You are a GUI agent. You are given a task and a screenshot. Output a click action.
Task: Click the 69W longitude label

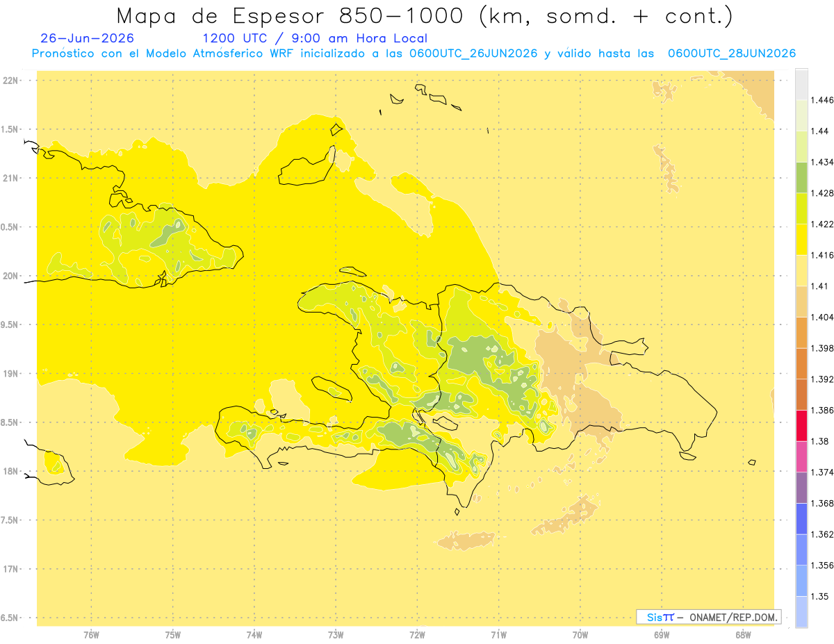[x=662, y=635]
